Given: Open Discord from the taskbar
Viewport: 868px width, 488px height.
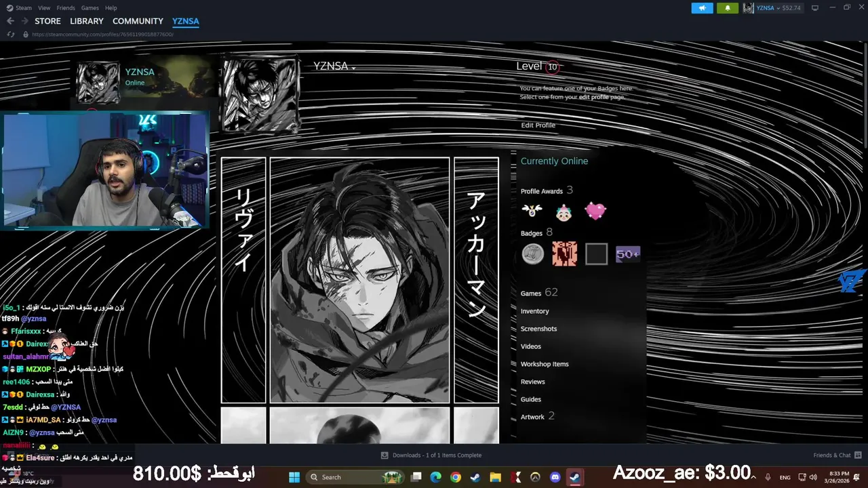Looking at the screenshot, I should coord(555,477).
